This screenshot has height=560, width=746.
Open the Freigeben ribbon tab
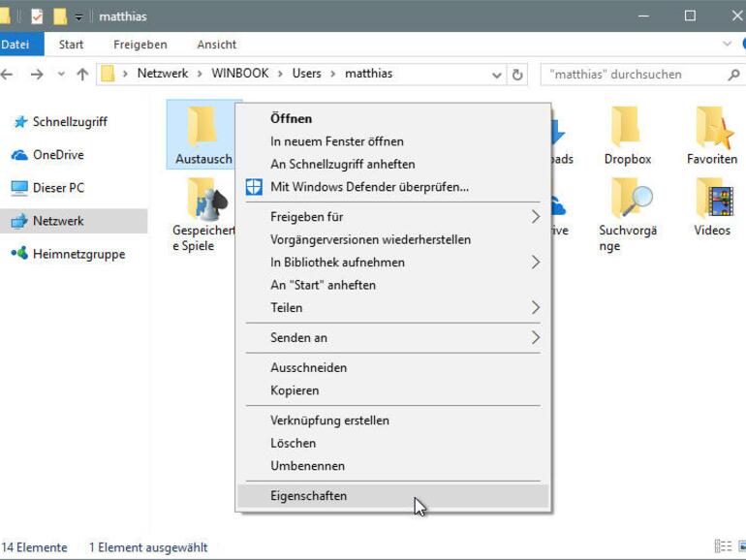tap(140, 45)
